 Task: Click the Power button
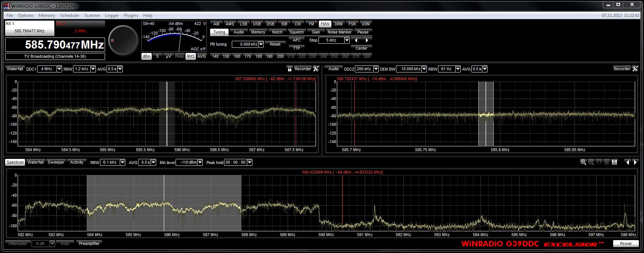click(626, 243)
